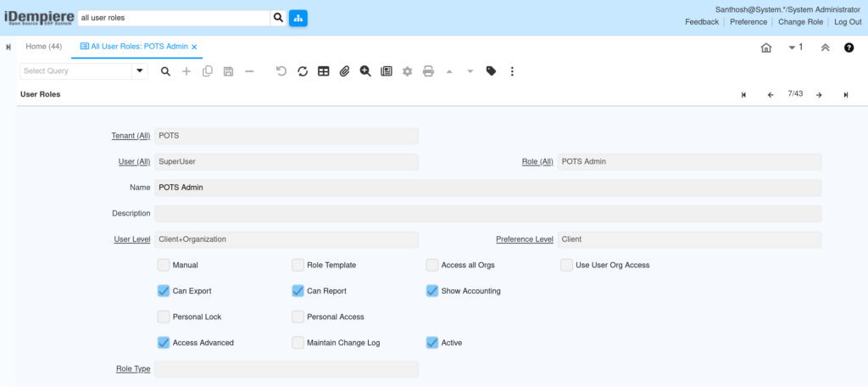Collapse header with double chevron icon

825,48
